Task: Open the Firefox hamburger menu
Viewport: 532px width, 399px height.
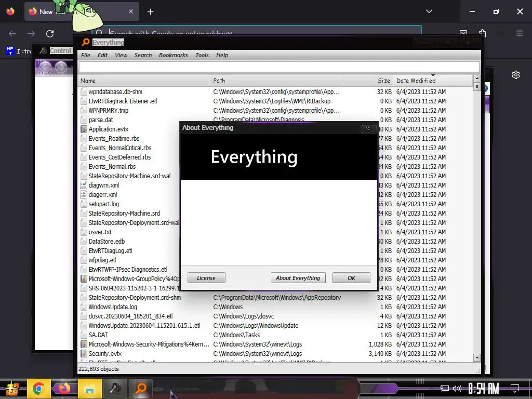Action: click(520, 33)
